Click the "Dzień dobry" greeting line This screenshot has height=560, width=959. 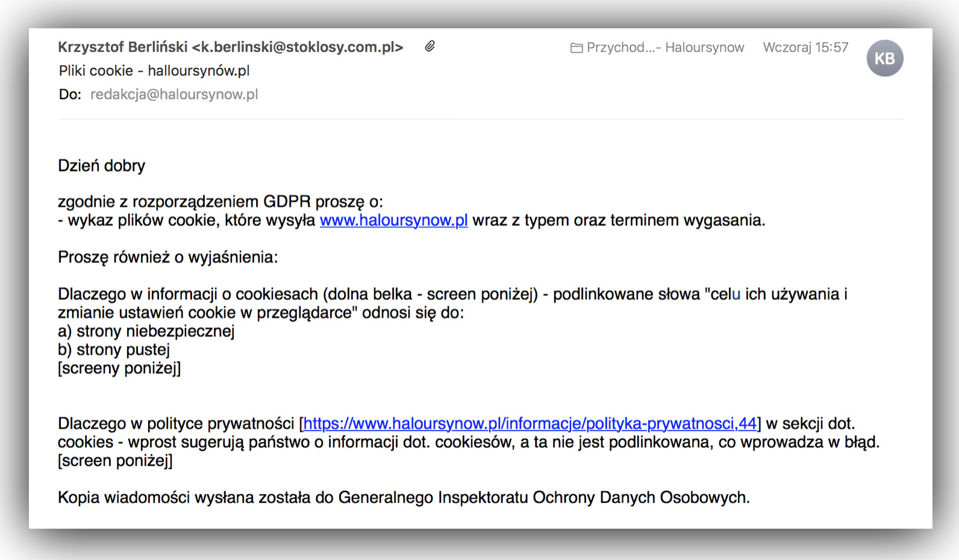coord(101,166)
